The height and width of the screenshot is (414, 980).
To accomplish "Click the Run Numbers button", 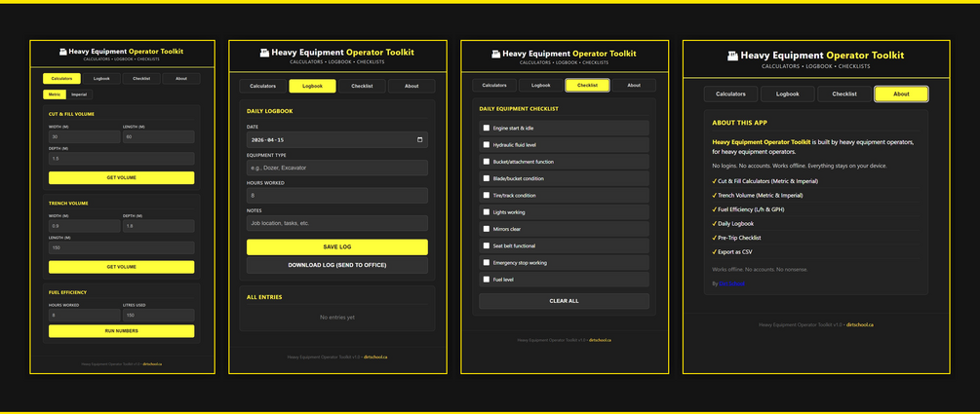I will coord(121,331).
